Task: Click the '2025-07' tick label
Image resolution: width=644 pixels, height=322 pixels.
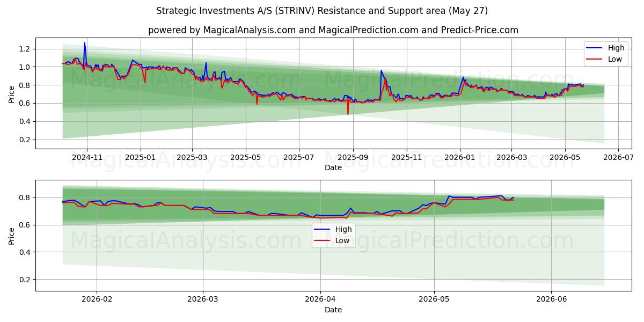Action: point(300,158)
